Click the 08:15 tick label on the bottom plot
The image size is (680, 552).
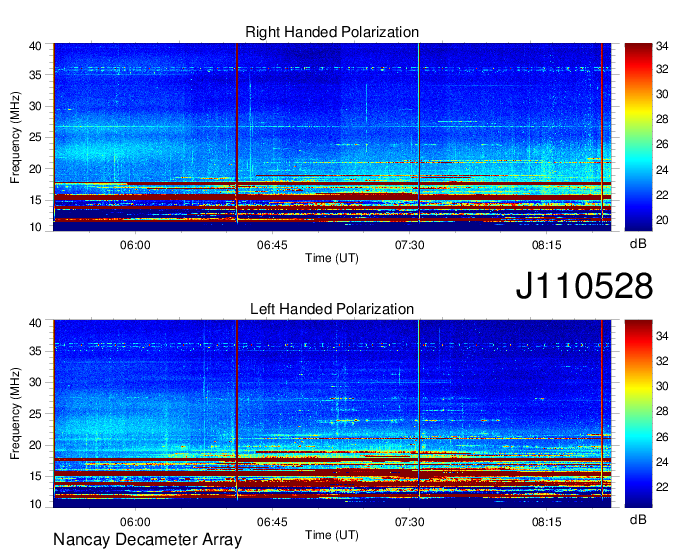click(546, 522)
